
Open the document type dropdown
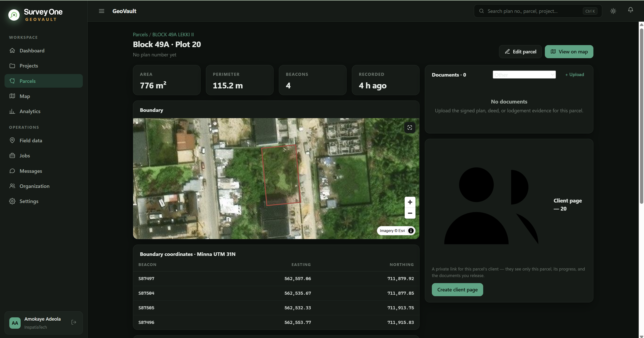pos(524,75)
